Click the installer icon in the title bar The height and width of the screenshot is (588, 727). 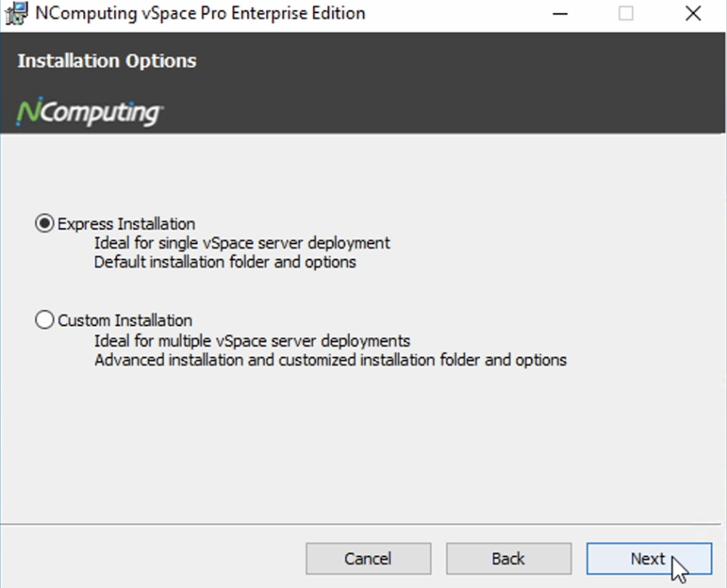tap(17, 13)
